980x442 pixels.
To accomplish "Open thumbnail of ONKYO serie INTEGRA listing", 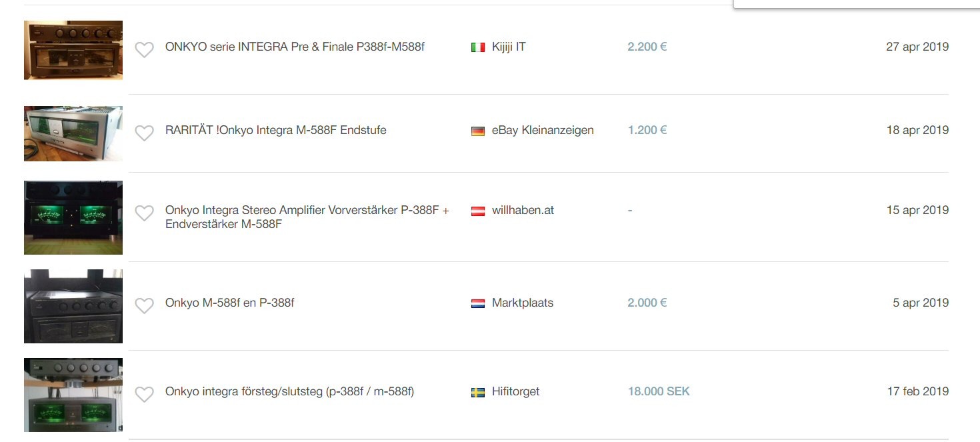I will 73,50.
